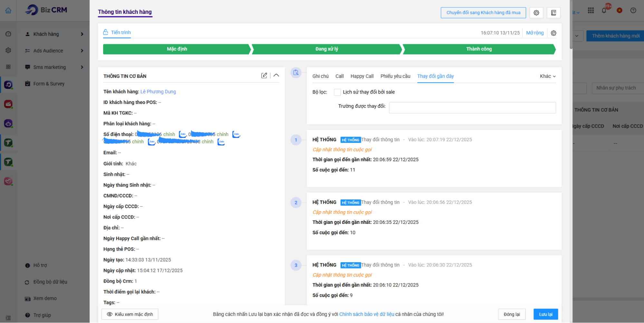
Task: Open the Khác dropdown menu
Action: point(547,76)
